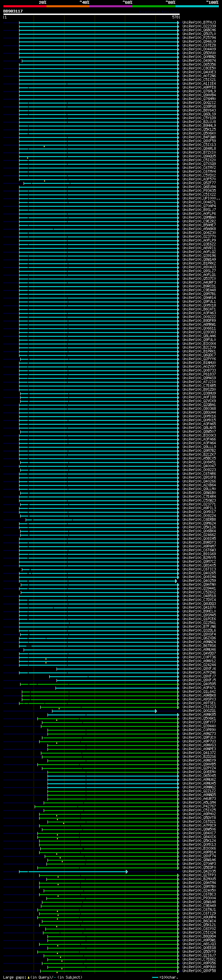Select hit label UniRef100_A9NU45

pyautogui.click(x=199, y=784)
